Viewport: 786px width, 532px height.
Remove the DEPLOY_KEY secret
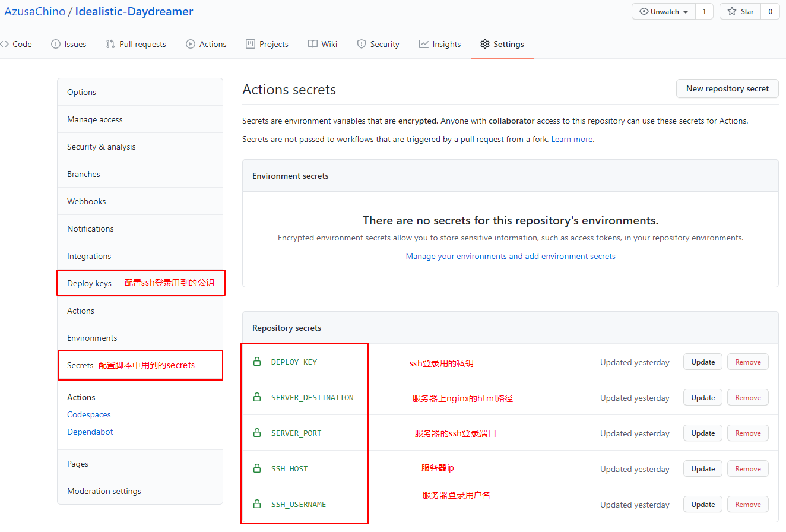[x=748, y=362]
